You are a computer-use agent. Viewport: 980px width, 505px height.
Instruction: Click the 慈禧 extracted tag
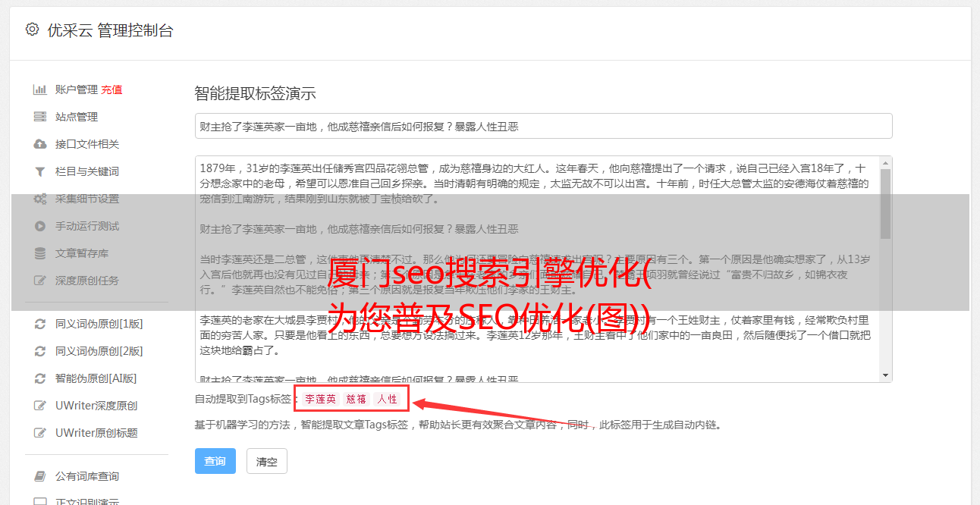pos(357,400)
